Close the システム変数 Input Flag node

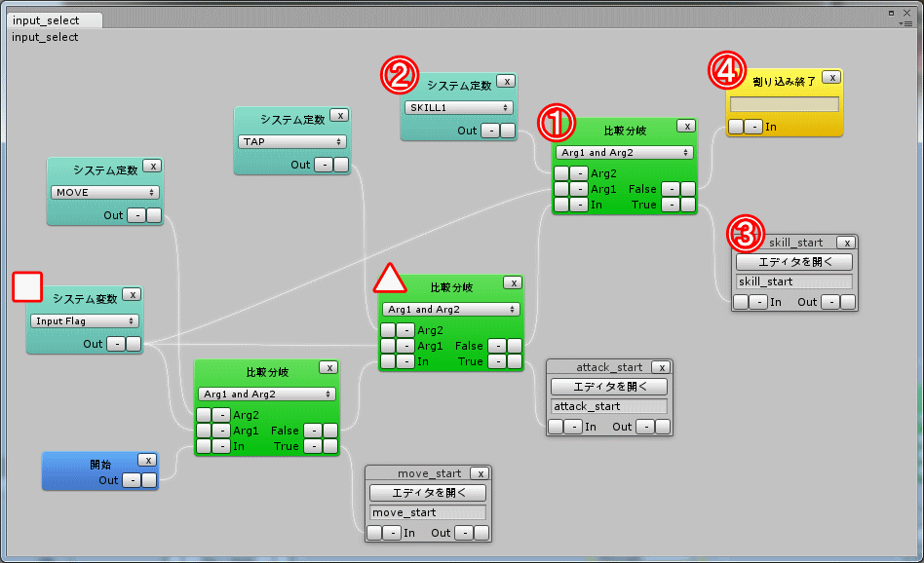point(132,294)
